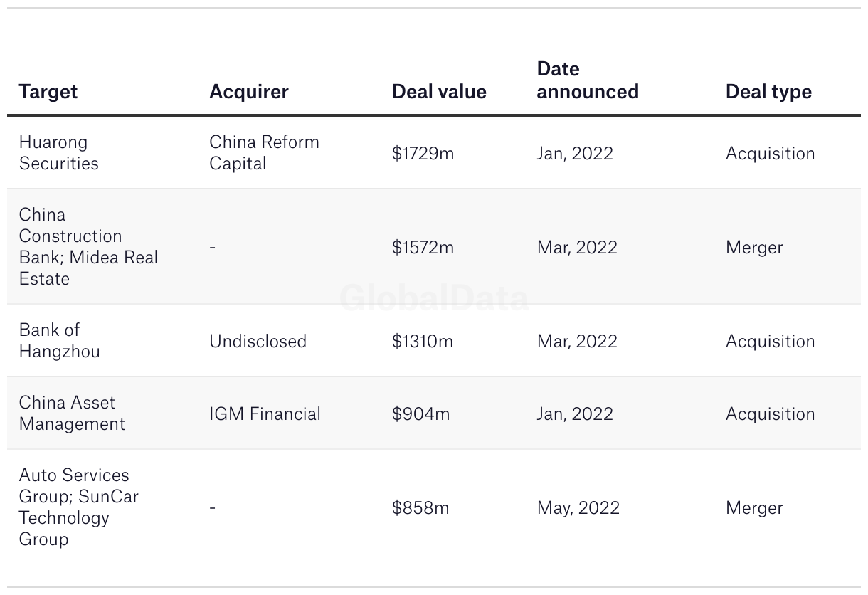Click the IGM Financial acquirer cell
The image size is (868, 595).
click(265, 414)
